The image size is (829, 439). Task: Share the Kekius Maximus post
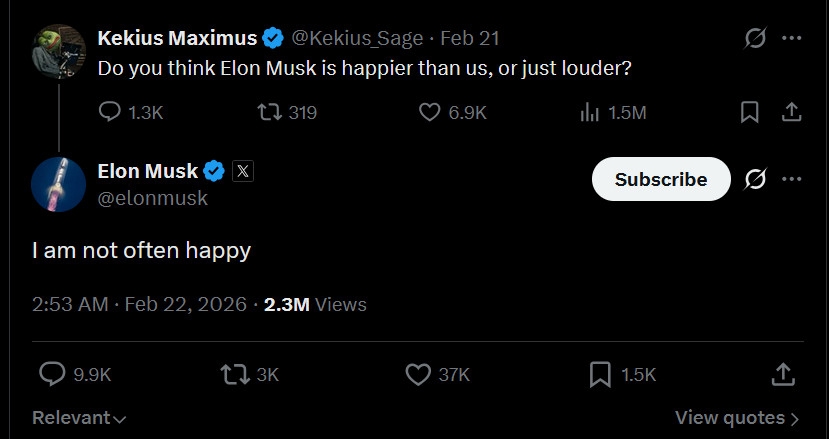pyautogui.click(x=791, y=113)
